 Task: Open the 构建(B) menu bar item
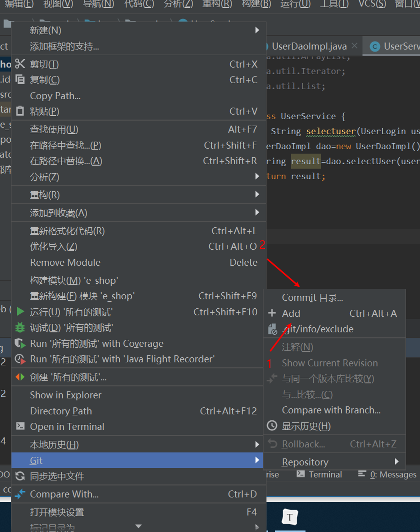[x=256, y=4]
